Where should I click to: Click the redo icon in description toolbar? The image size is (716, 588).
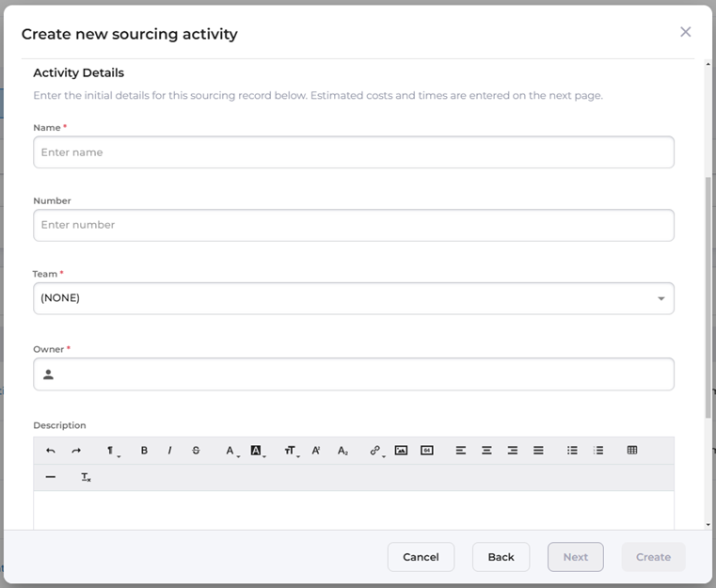(x=76, y=451)
